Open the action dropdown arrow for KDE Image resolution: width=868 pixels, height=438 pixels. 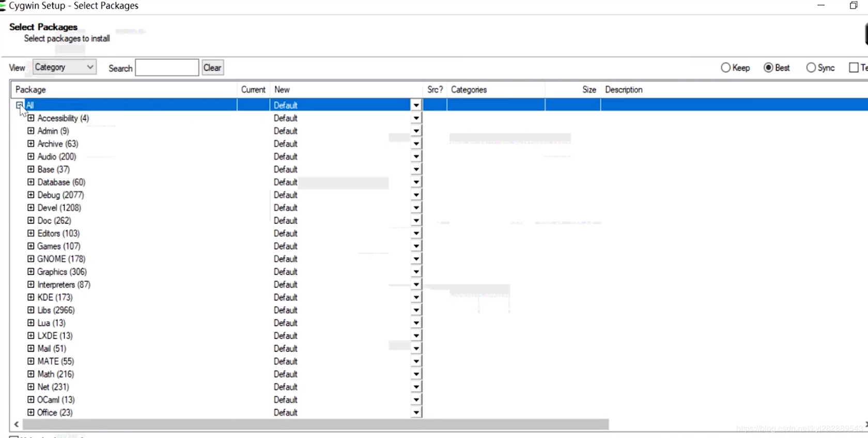pos(416,298)
